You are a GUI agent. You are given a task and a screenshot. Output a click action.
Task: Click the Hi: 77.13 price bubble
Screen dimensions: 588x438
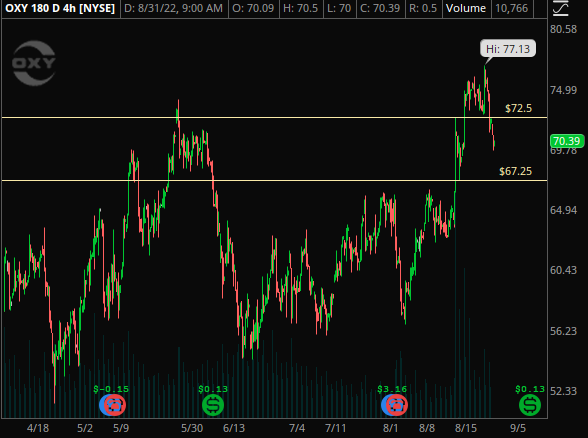click(508, 49)
